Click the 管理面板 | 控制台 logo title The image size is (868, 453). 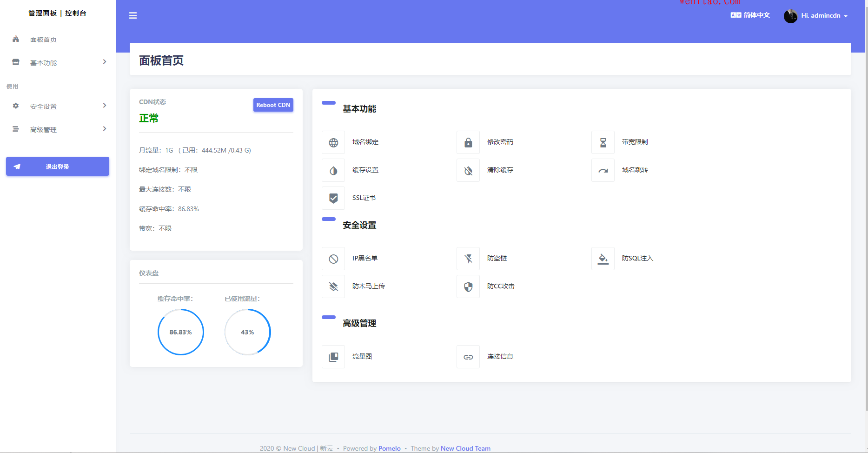58,13
